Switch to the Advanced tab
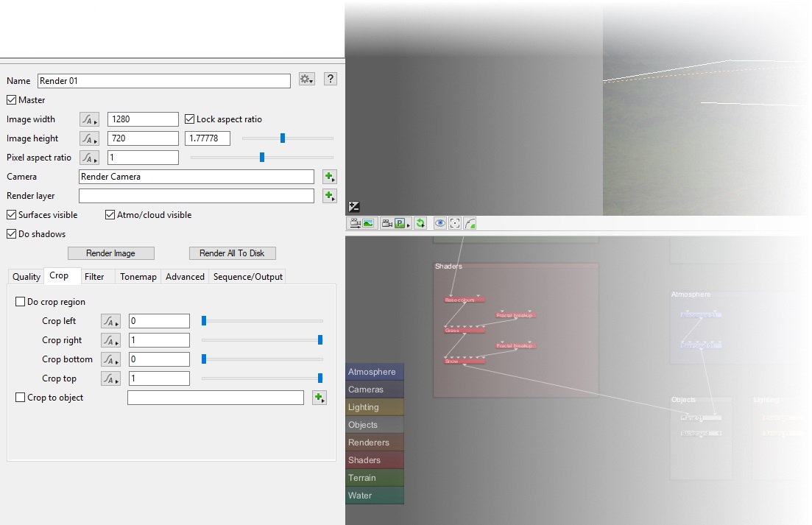The image size is (812, 525). (x=185, y=277)
